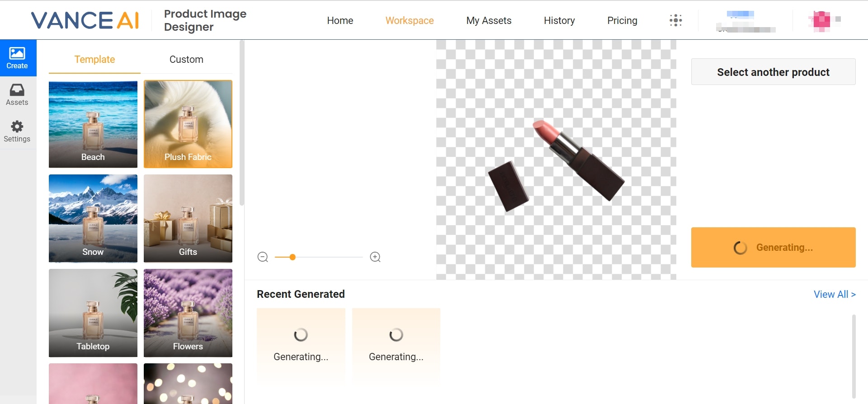Click the orange Generating button
The height and width of the screenshot is (404, 868).
click(773, 248)
